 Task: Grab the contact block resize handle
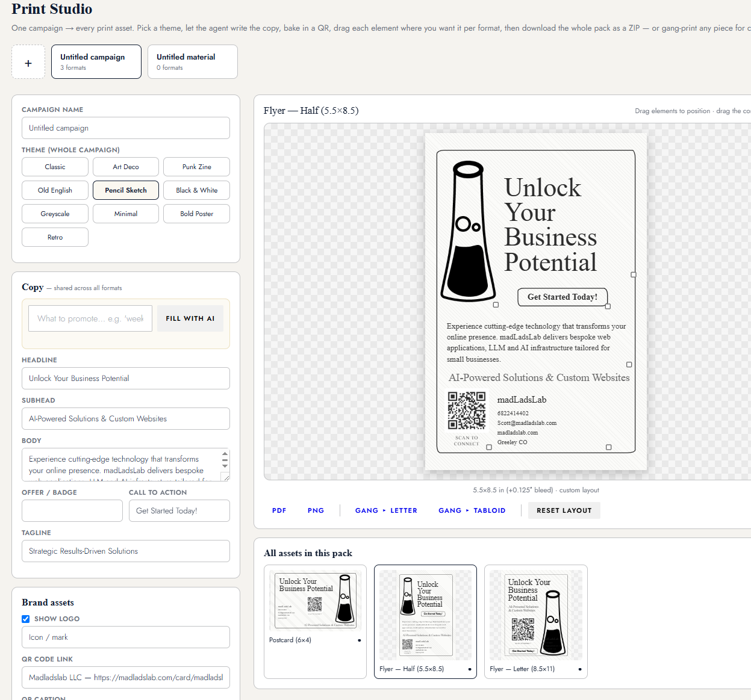[609, 447]
